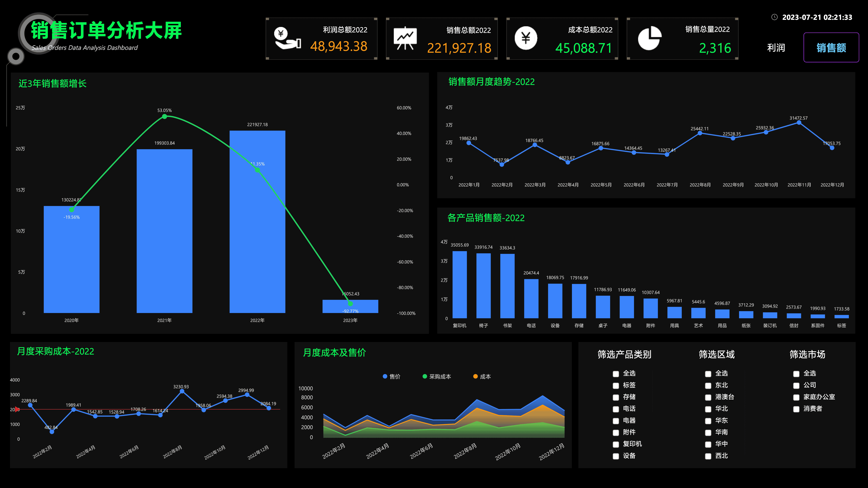The width and height of the screenshot is (868, 488).
Task: Check 全选 under 筛选区域
Action: pos(708,374)
